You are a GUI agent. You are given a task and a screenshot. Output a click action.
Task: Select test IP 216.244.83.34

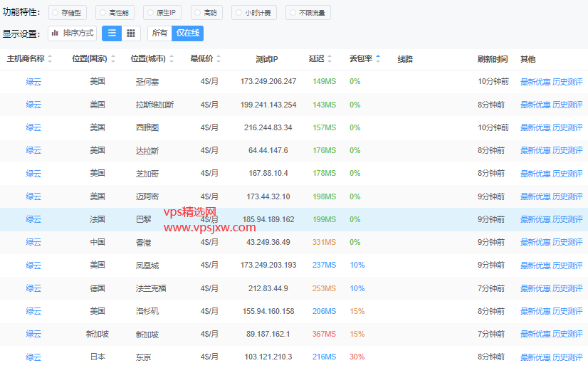[x=268, y=127]
